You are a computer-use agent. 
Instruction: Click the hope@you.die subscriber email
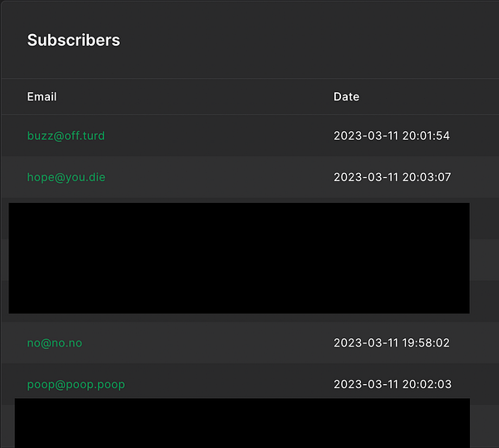(x=66, y=177)
